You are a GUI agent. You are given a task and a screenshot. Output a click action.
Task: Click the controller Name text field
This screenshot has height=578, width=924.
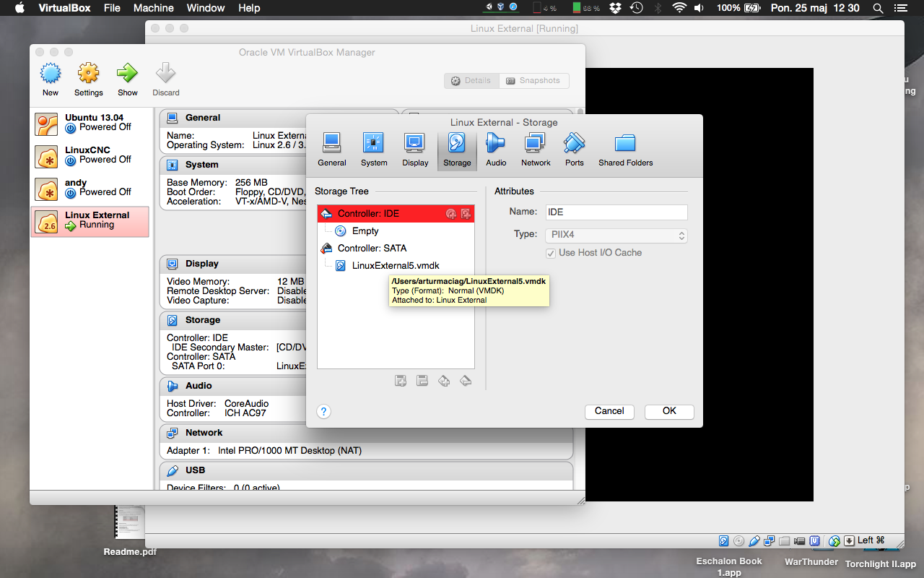pyautogui.click(x=616, y=212)
